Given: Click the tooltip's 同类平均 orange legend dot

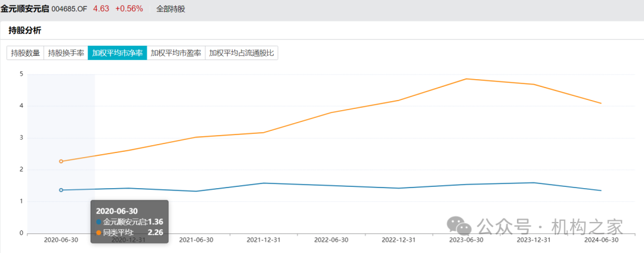Looking at the screenshot, I should (x=98, y=233).
